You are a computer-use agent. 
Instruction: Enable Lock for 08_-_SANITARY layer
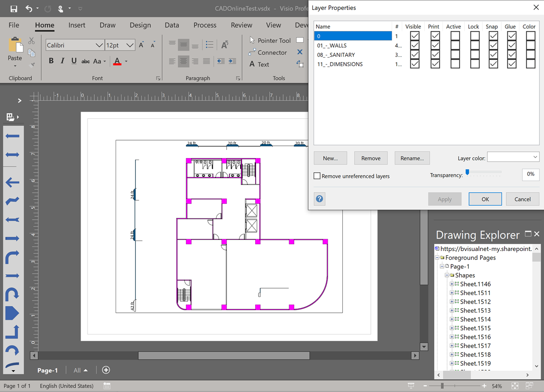pyautogui.click(x=475, y=55)
